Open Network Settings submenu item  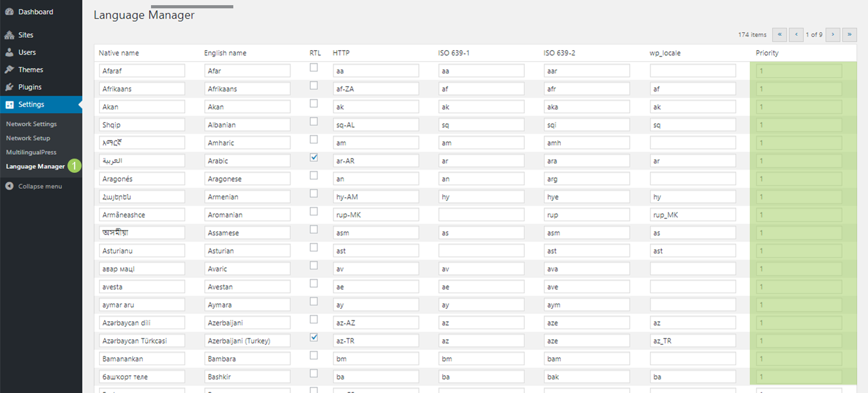pos(31,124)
